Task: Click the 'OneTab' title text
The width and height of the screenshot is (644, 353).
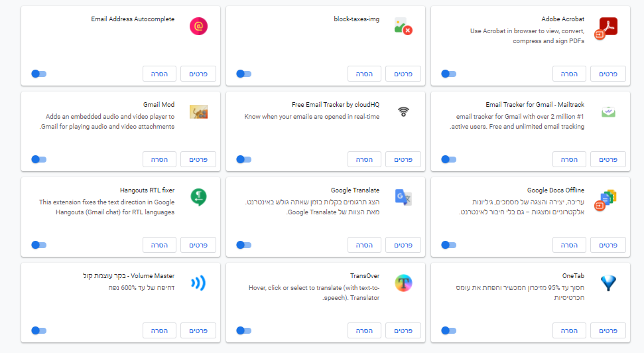Action: 573,276
